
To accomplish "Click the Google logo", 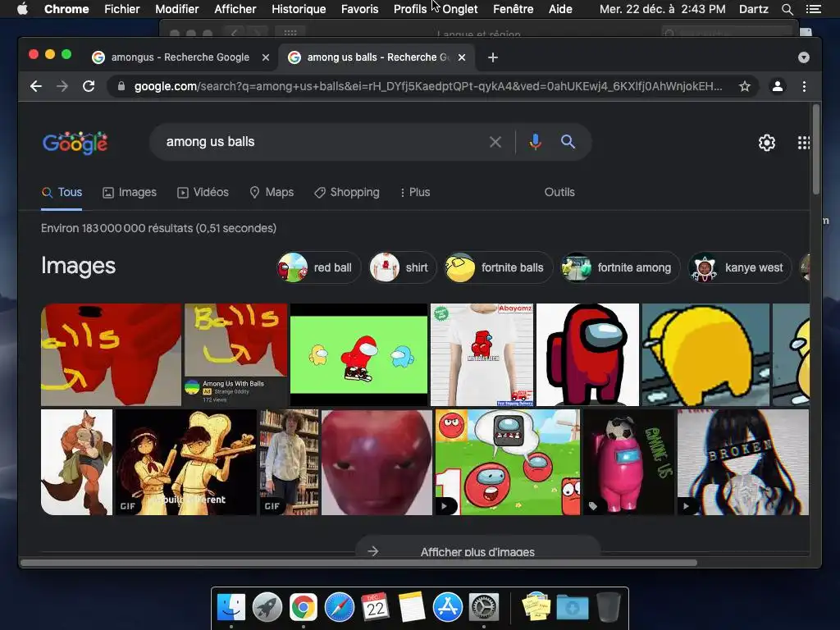I will (x=75, y=143).
